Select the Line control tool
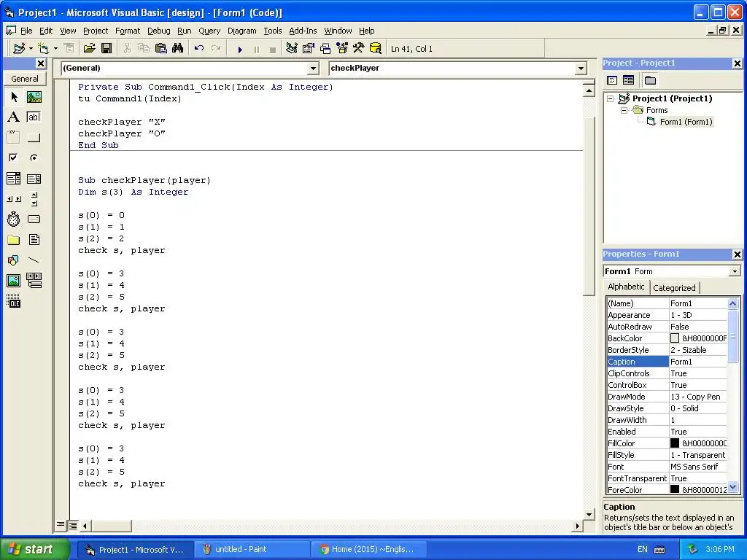Image resolution: width=747 pixels, height=560 pixels. [x=34, y=260]
